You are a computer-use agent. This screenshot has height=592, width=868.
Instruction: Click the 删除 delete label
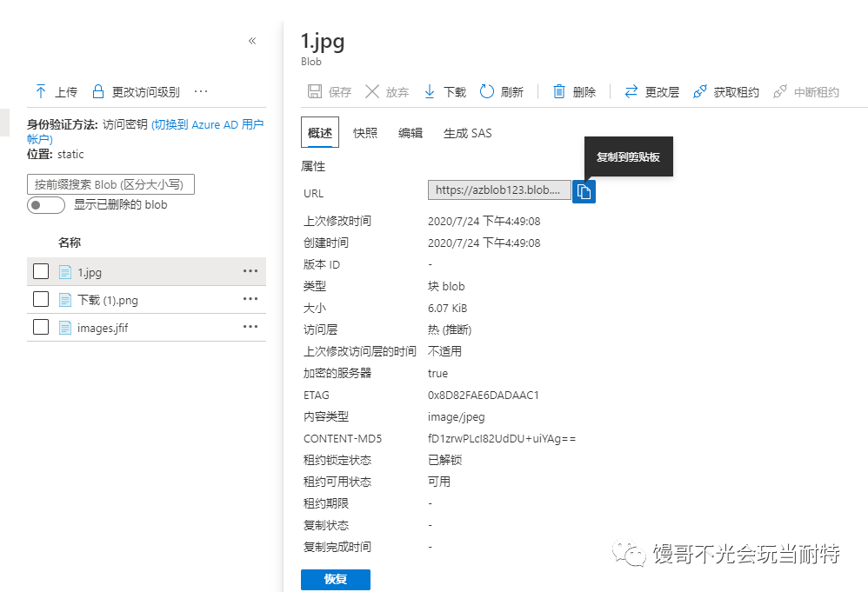click(x=584, y=92)
